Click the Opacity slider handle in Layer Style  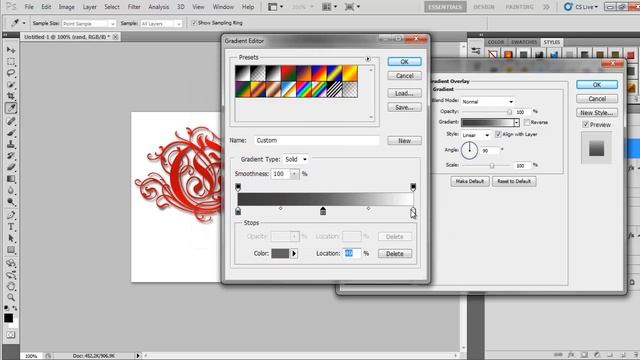click(509, 112)
